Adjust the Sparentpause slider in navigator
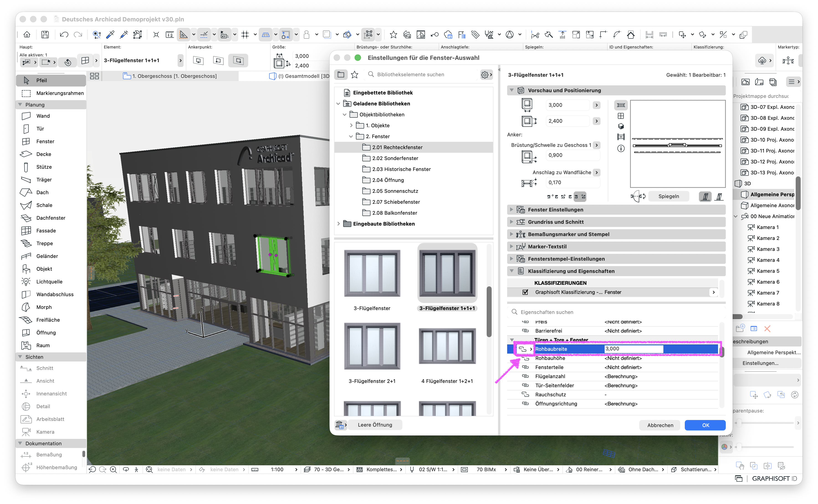Screen dimensions: 818x504 [x=739, y=423]
